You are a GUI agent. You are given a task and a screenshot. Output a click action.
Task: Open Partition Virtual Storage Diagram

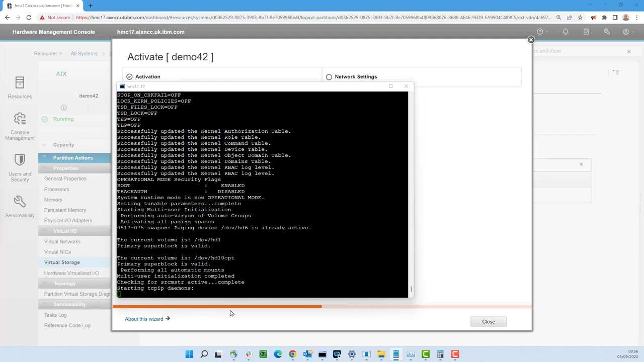coord(77,294)
